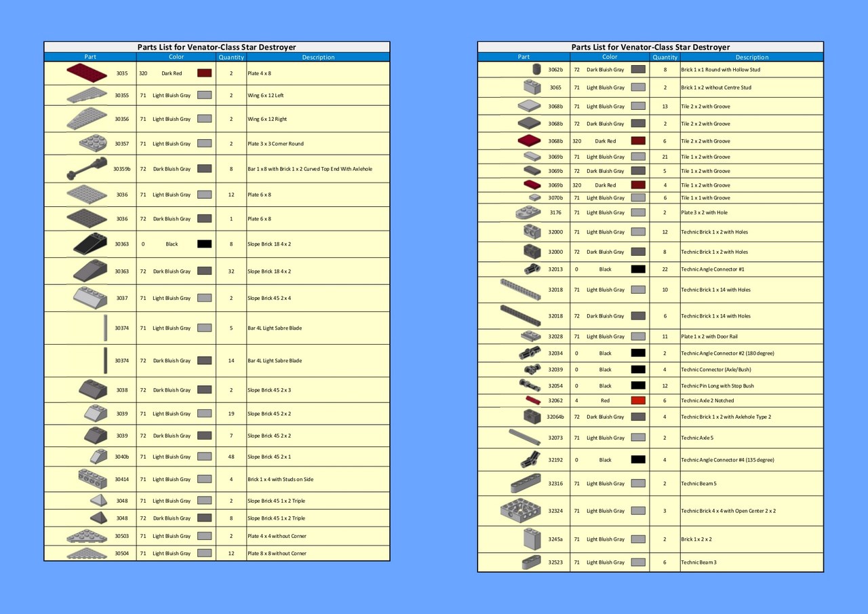The width and height of the screenshot is (868, 614).
Task: Click the dark red Plate 4 x 8 part image
Action: (86, 72)
